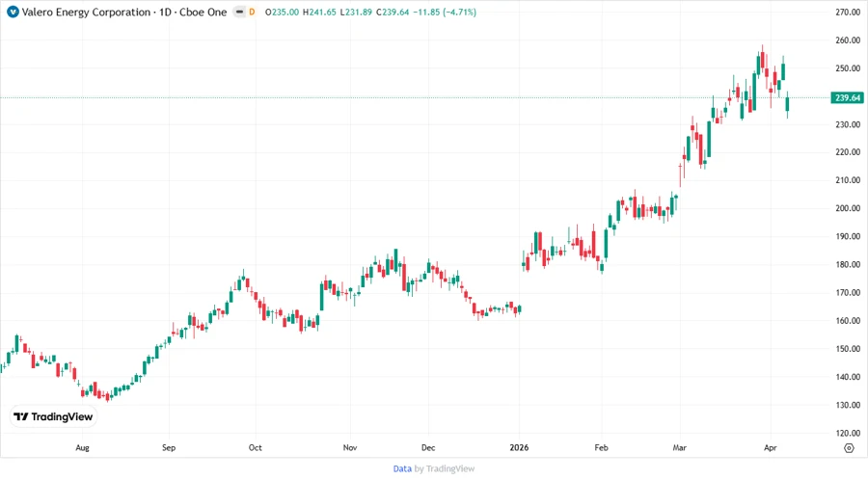Click the 210.00 price axis label
868x480 pixels.
tap(848, 180)
